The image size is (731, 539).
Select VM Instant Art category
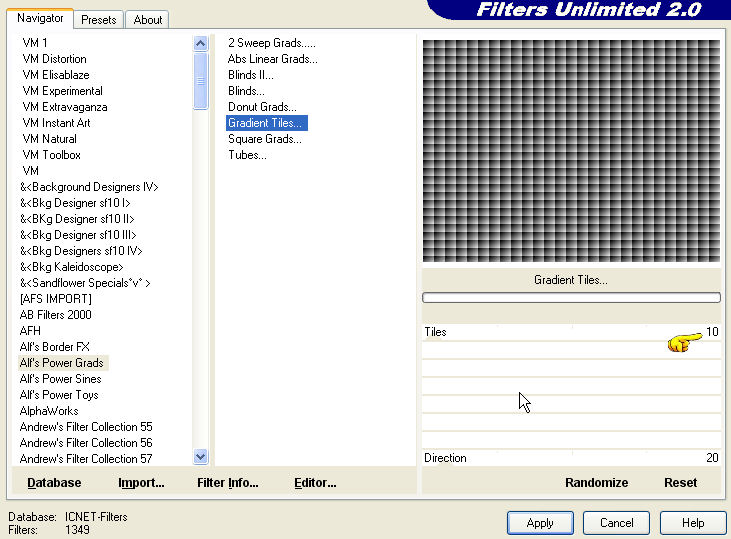[x=56, y=123]
